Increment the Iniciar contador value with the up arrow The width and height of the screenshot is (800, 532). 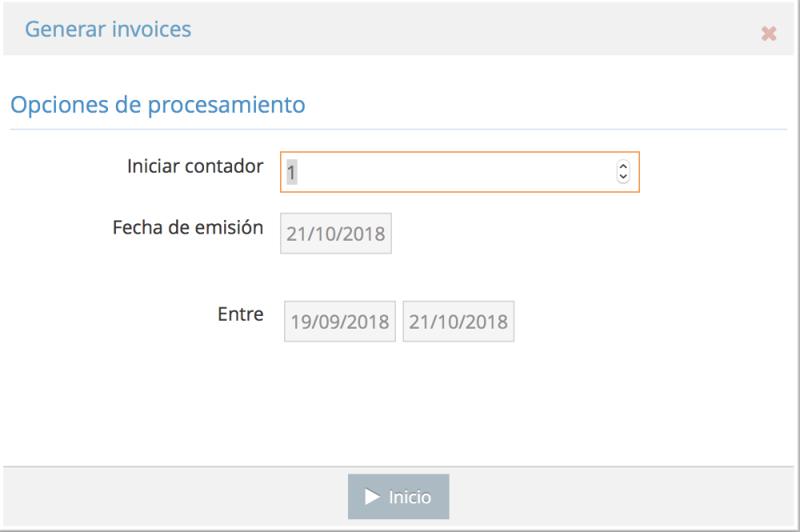[x=623, y=166]
